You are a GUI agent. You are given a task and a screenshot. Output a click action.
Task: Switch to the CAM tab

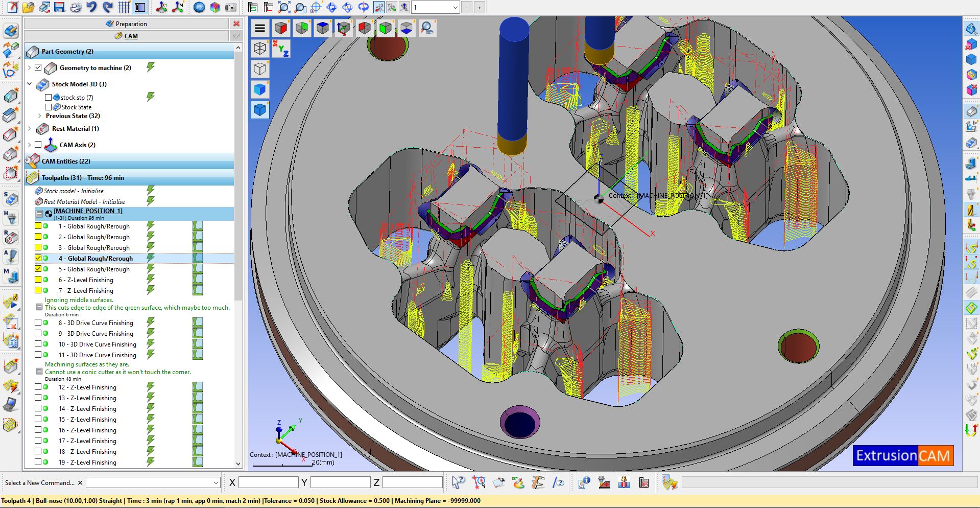126,36
